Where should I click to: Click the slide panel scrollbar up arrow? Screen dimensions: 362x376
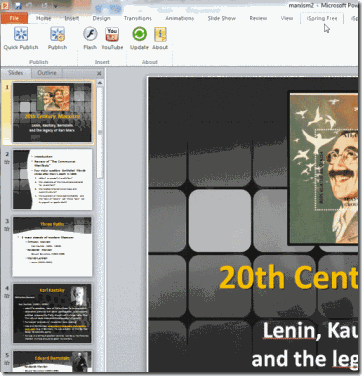click(x=99, y=83)
